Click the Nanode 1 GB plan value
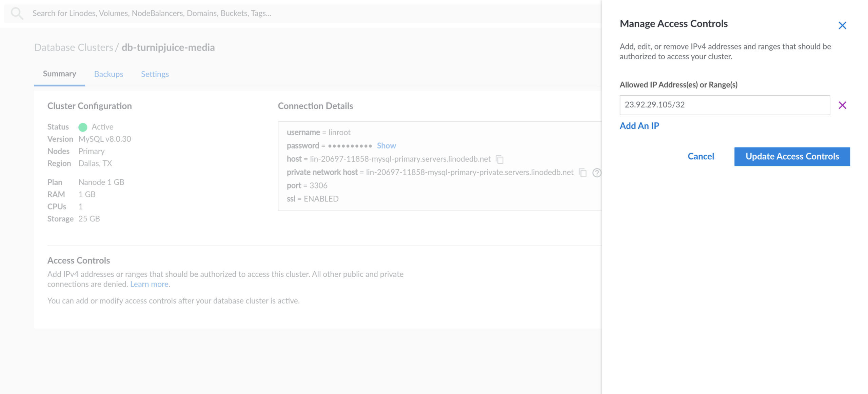The height and width of the screenshot is (394, 868). pyautogui.click(x=101, y=182)
